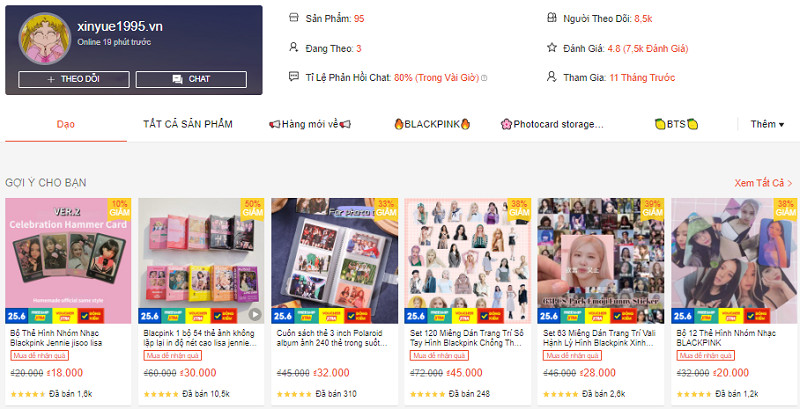Viewport: 800px width, 409px height.
Task: Switch to the TẤT CẢ SẢN PHẨM tab
Action: pos(188,124)
